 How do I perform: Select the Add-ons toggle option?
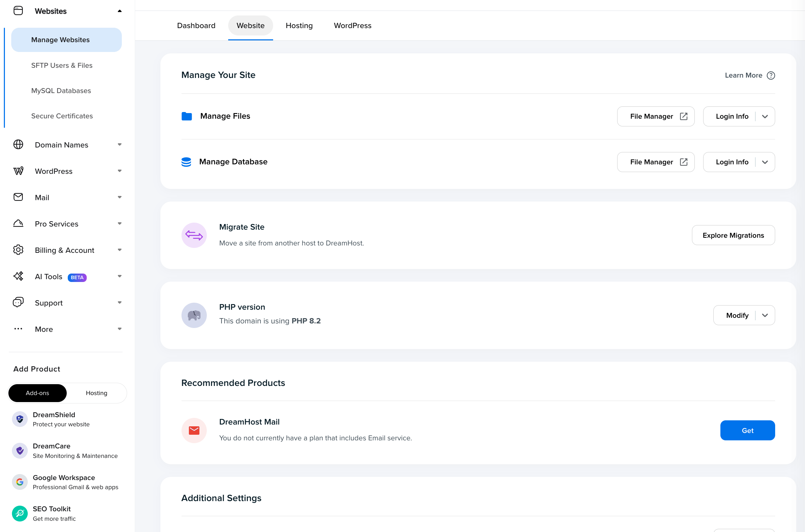(x=37, y=393)
